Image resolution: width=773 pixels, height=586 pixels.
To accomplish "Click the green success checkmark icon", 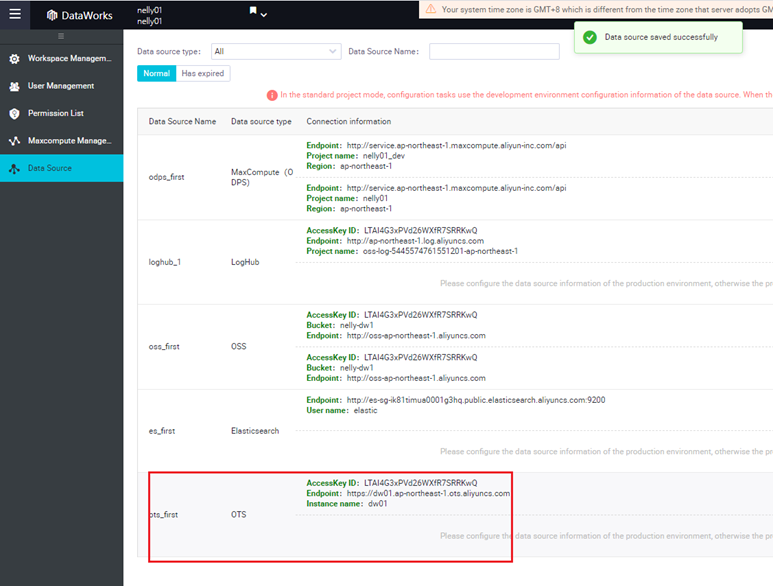I will [590, 37].
